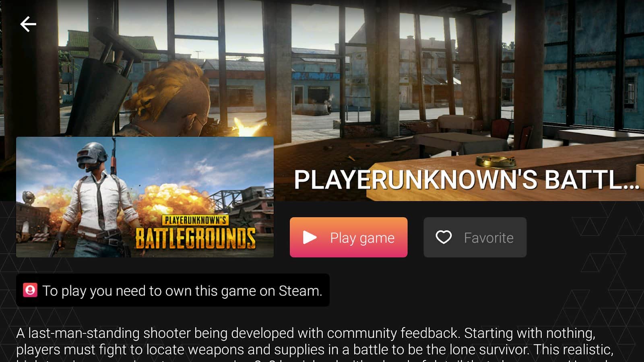Click description line starting 'players must fight'
Screen dimensions: 644x362
coord(315,350)
